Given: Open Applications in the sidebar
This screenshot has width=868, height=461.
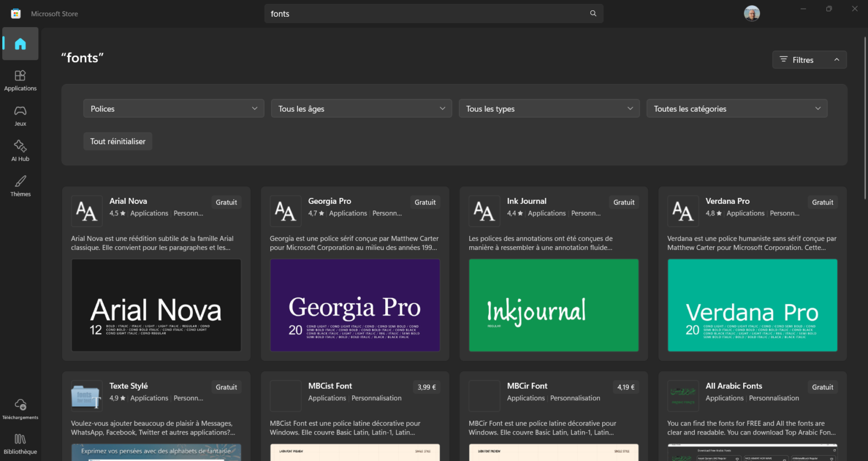Looking at the screenshot, I should pos(20,80).
